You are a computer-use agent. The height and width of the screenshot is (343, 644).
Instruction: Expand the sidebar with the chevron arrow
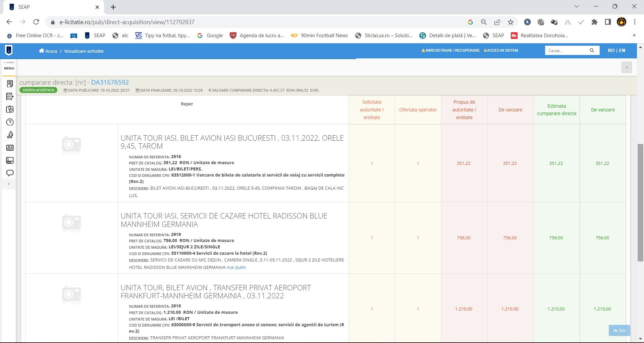coord(9,184)
